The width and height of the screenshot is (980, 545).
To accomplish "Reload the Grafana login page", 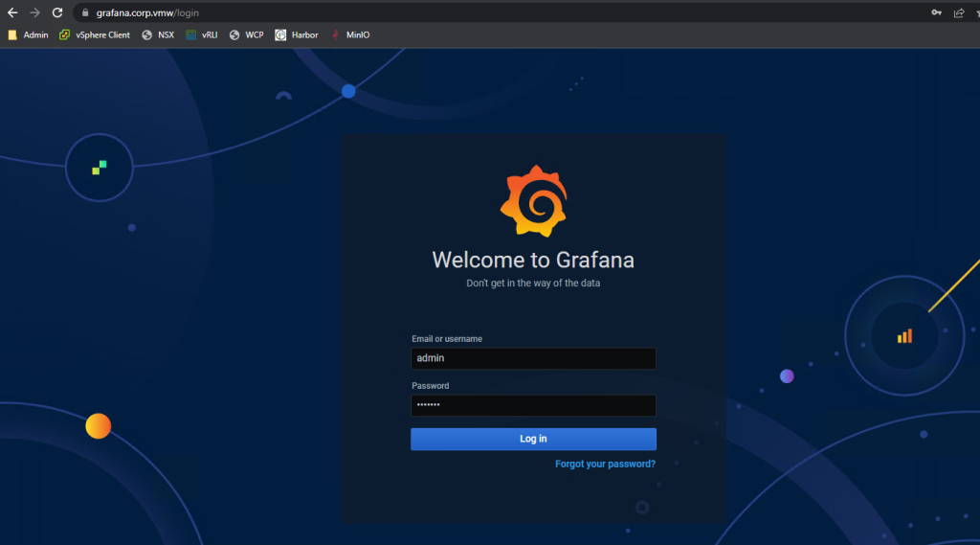I will [x=57, y=12].
